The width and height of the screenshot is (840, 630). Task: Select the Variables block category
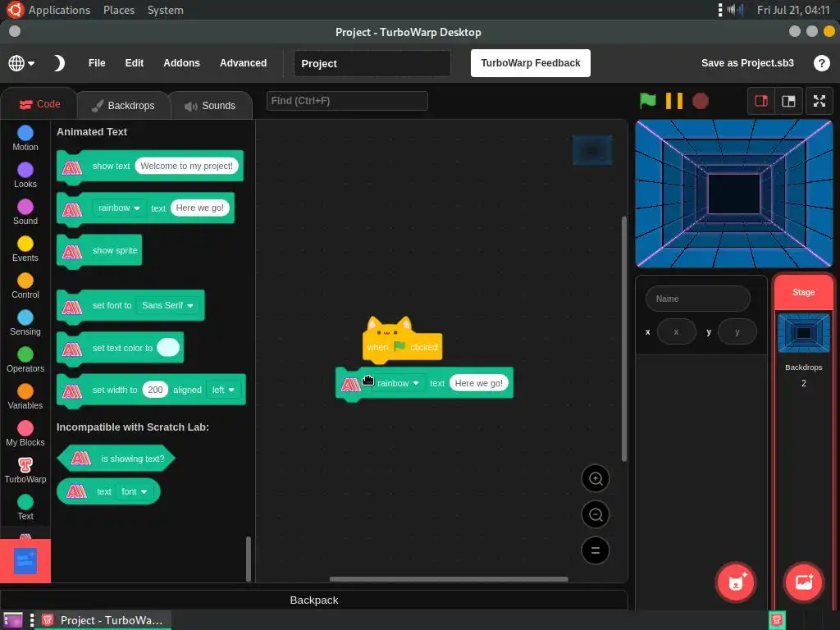point(25,397)
